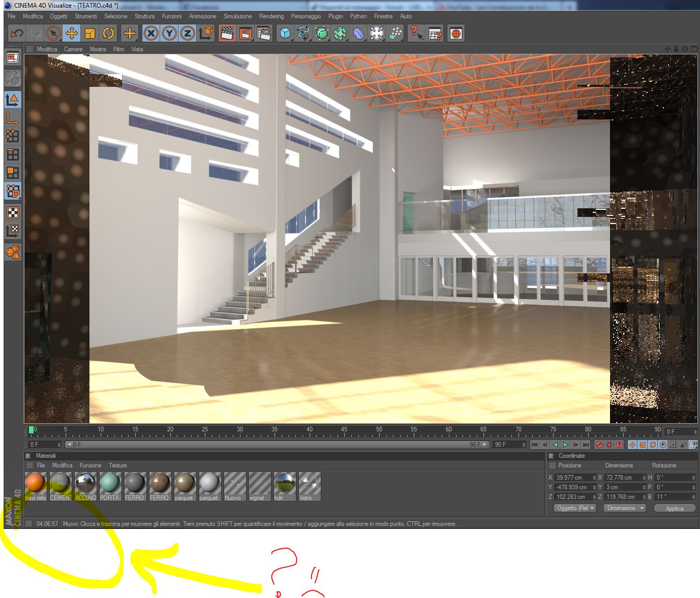Toggle Y-axis lock
This screenshot has width=700, height=598.
point(169,34)
